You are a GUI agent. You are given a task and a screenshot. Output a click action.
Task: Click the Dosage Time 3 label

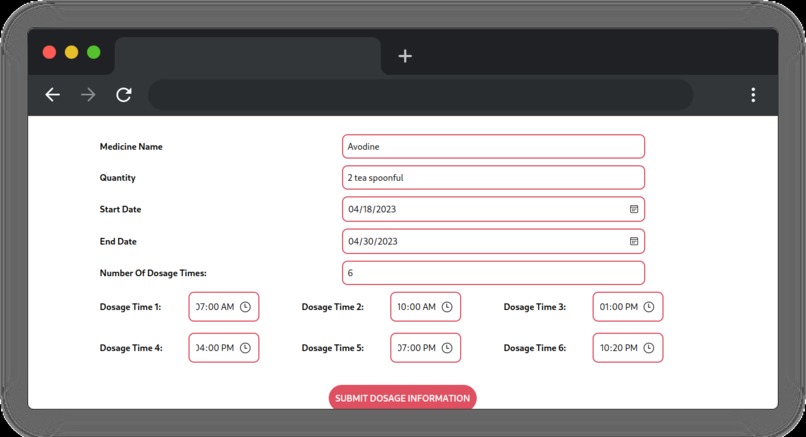tap(535, 307)
